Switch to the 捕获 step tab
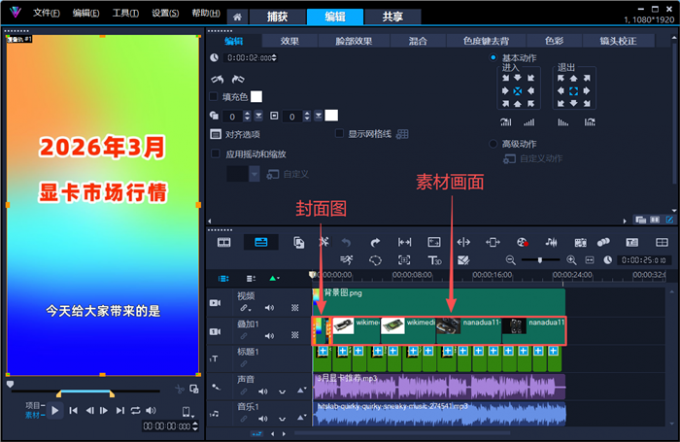680x442 pixels. pos(278,17)
